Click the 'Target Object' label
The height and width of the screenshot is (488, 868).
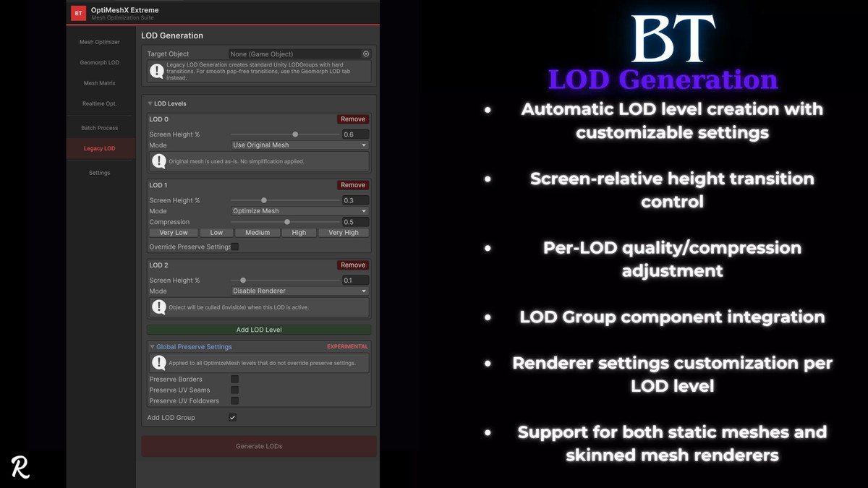click(x=168, y=54)
